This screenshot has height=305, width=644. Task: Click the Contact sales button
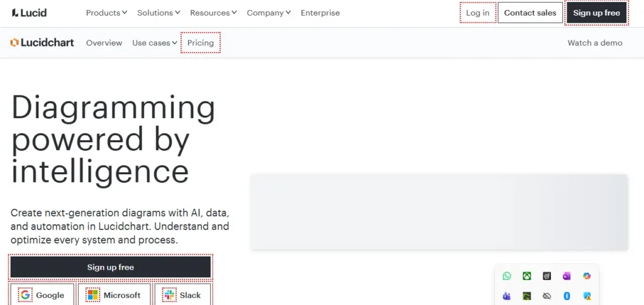[530, 13]
